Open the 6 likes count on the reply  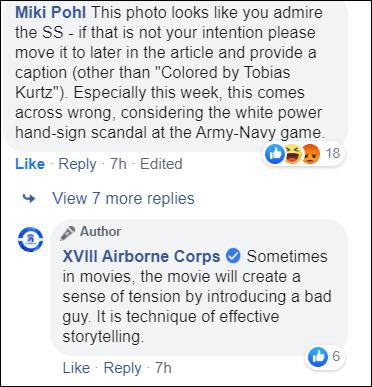point(336,356)
